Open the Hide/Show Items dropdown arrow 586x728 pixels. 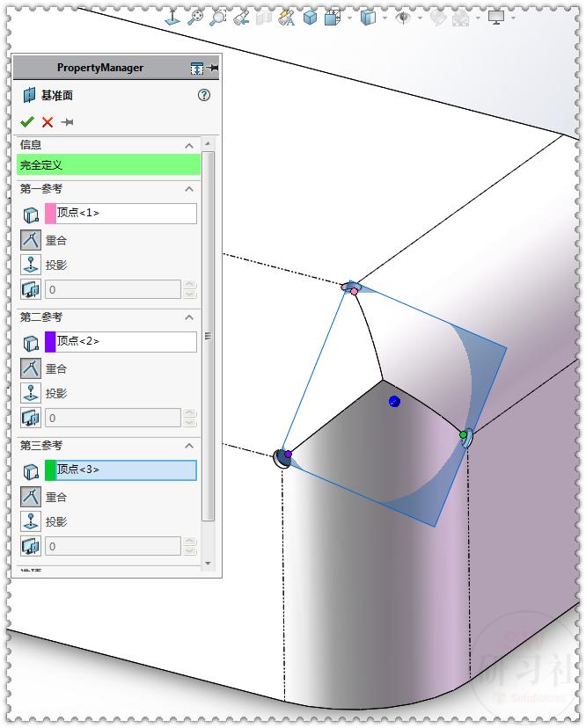coord(420,18)
